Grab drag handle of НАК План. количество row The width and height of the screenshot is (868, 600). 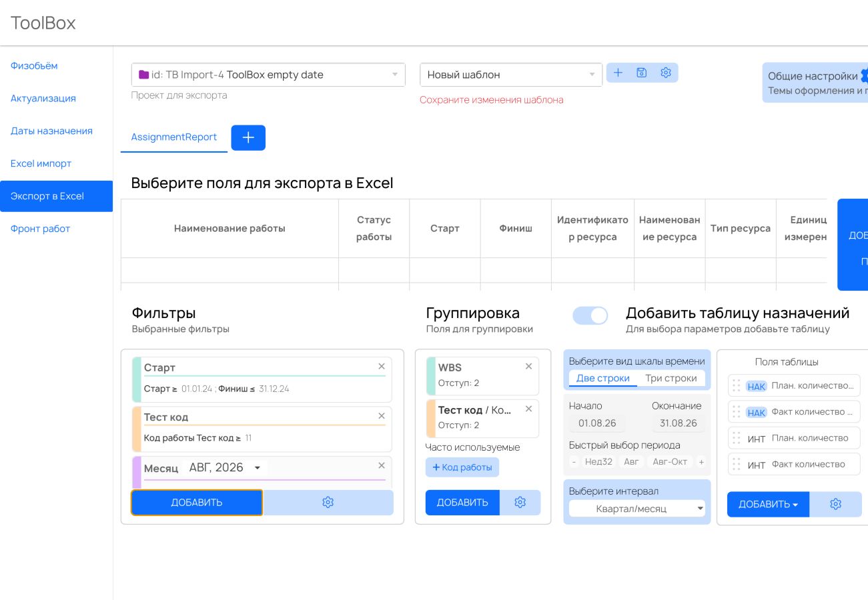coord(737,385)
